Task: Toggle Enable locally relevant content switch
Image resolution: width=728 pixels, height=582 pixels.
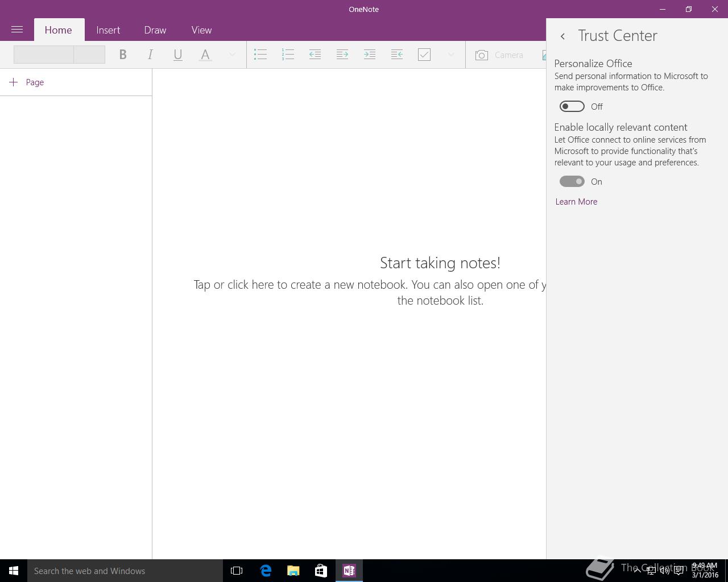Action: tap(572, 181)
